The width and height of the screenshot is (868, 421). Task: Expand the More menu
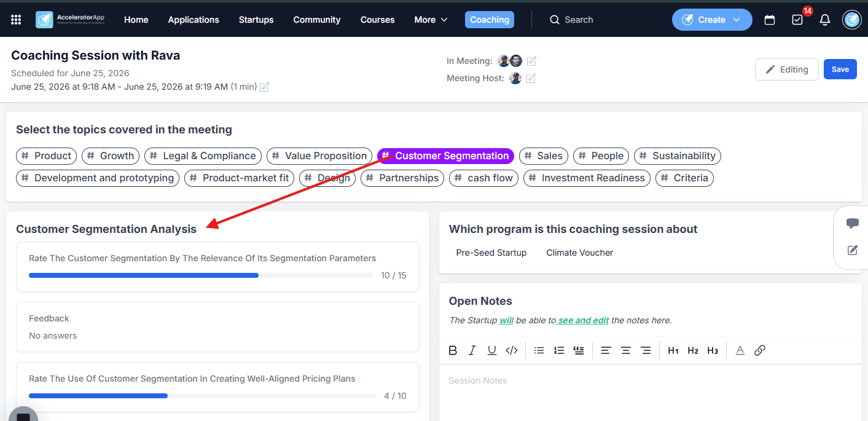coord(431,20)
